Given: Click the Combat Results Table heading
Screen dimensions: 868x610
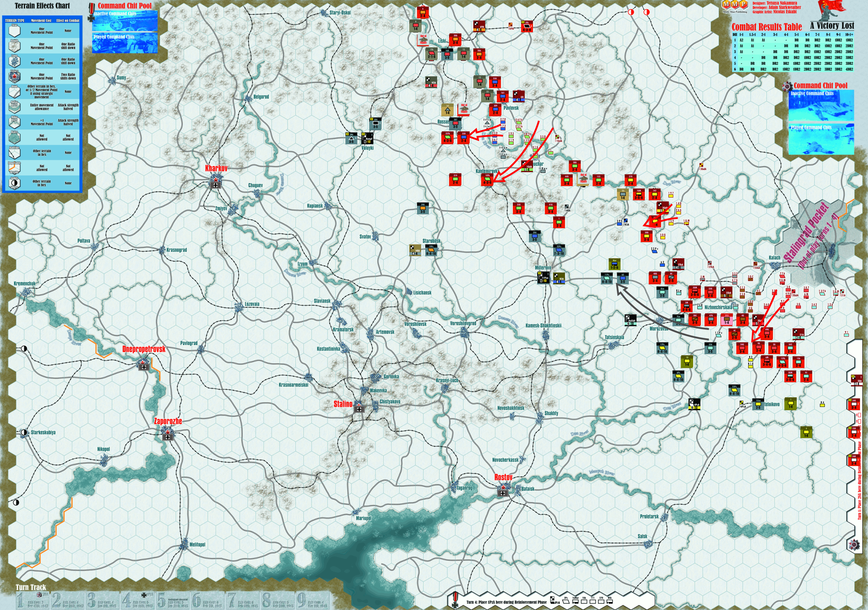Looking at the screenshot, I should 767,27.
